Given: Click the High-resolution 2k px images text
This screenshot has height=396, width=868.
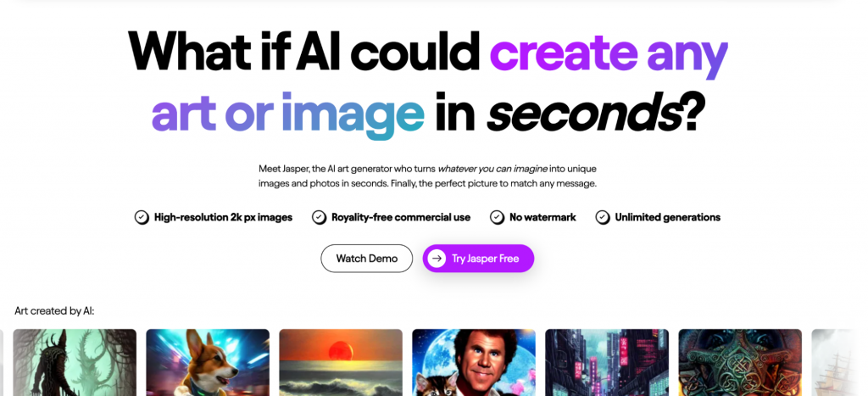Looking at the screenshot, I should tap(223, 218).
